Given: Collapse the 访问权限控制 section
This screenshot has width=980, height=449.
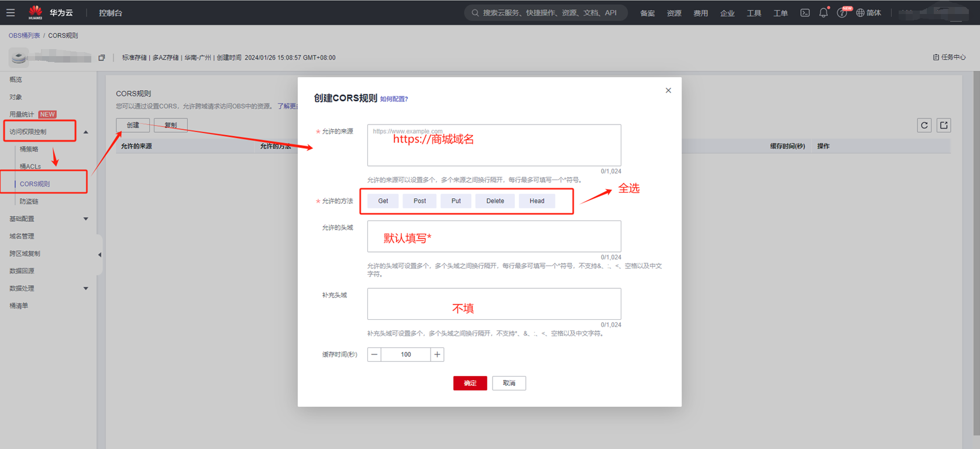Looking at the screenshot, I should click(x=86, y=132).
